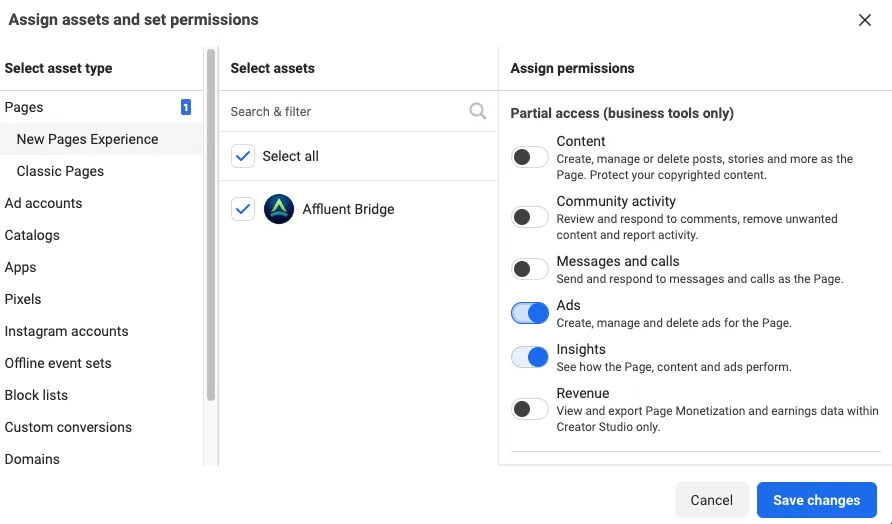Image resolution: width=892 pixels, height=524 pixels.
Task: Enable the Content permission toggle
Action: 530,157
